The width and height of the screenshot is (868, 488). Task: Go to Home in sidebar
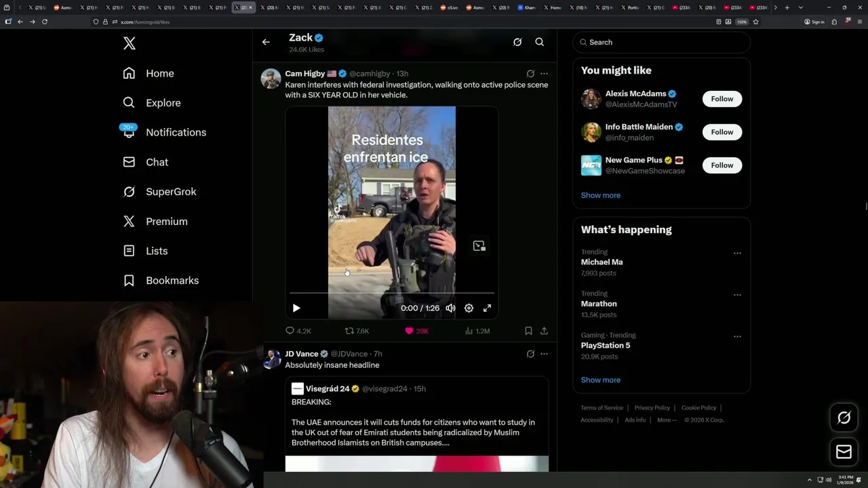[149, 73]
